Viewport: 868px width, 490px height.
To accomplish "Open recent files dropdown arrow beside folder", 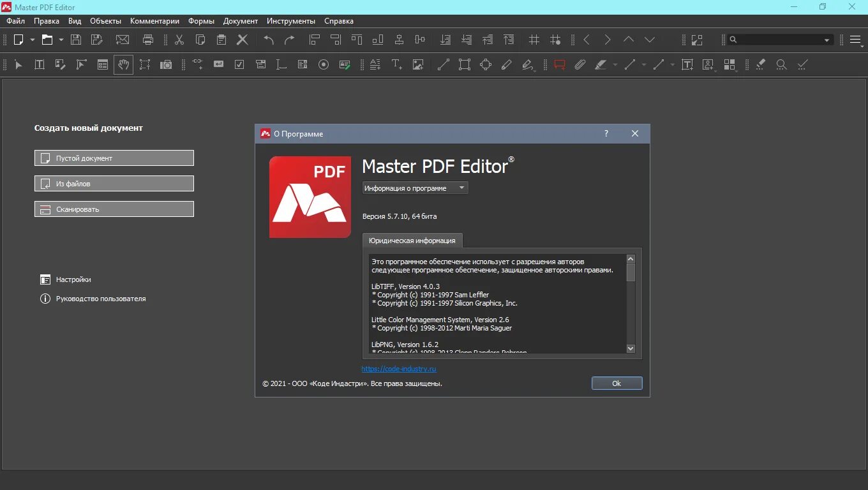I will 61,40.
